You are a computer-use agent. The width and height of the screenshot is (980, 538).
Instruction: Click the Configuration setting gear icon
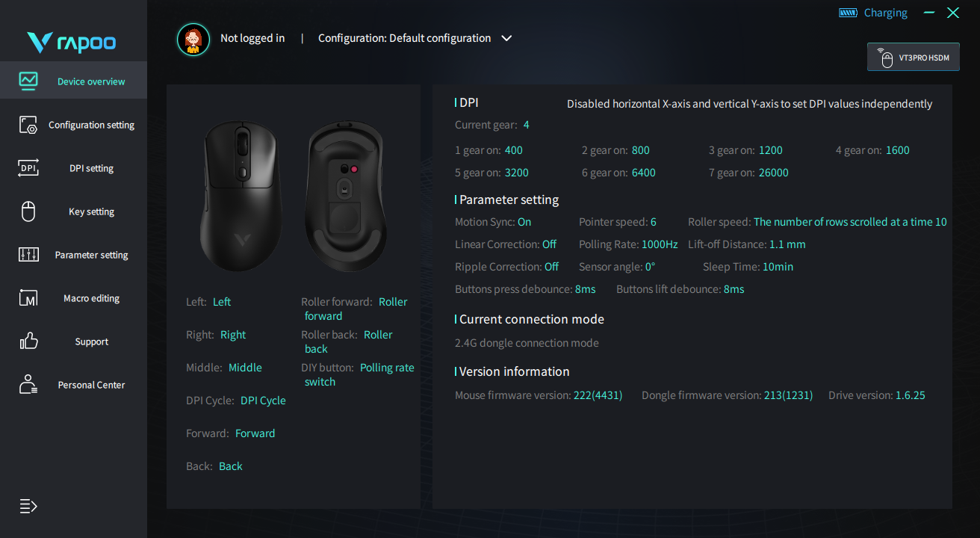28,125
